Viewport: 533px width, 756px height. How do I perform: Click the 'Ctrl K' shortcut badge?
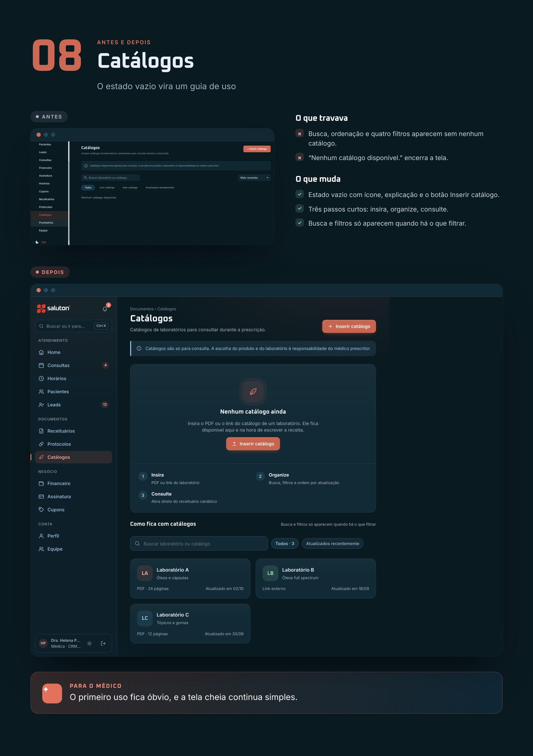tap(101, 326)
